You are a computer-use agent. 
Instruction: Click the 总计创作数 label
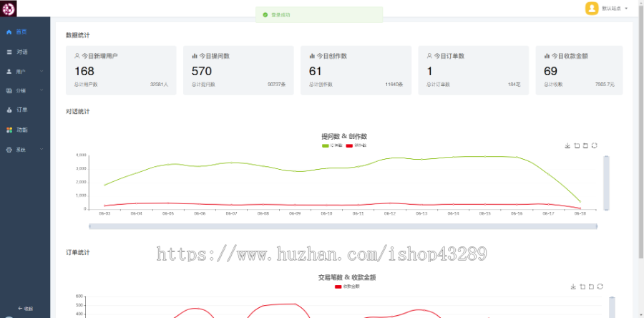point(321,85)
